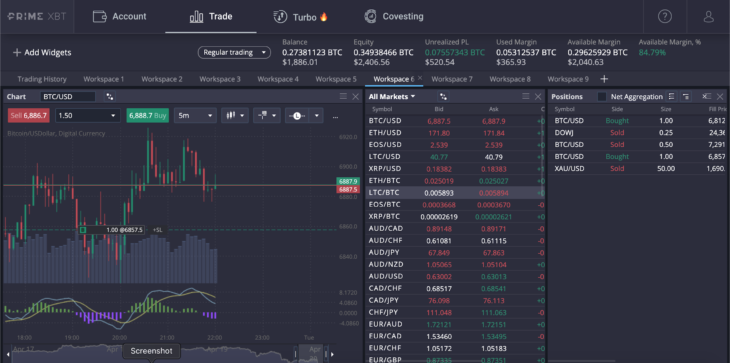Open the All Markets panel menu icon
This screenshot has width=730, height=363.
click(526, 96)
